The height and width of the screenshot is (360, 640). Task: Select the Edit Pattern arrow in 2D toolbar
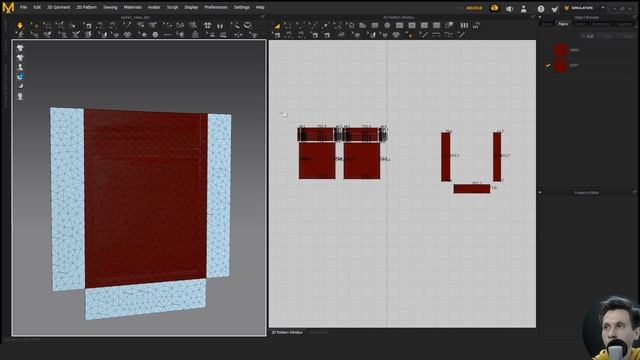click(277, 26)
